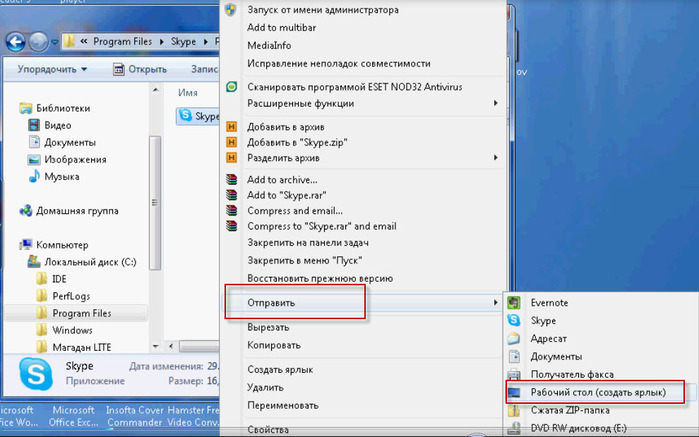This screenshot has height=437, width=699.
Task: Click the Компьютер icon in navigation pane
Action: point(26,244)
